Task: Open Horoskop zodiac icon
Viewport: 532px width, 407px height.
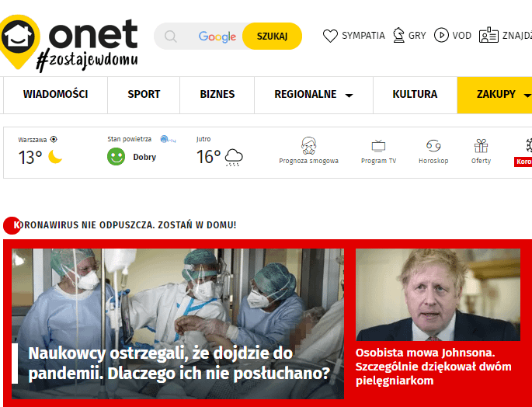Action: point(433,146)
